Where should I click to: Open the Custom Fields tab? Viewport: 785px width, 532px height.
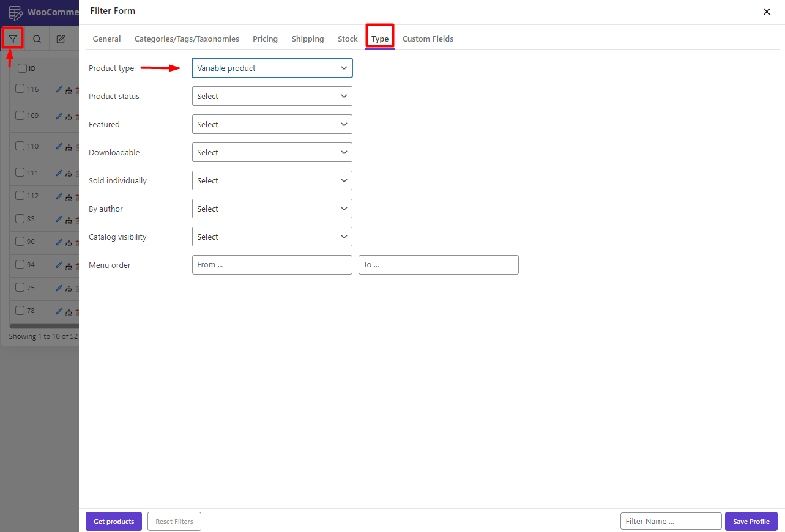(428, 39)
